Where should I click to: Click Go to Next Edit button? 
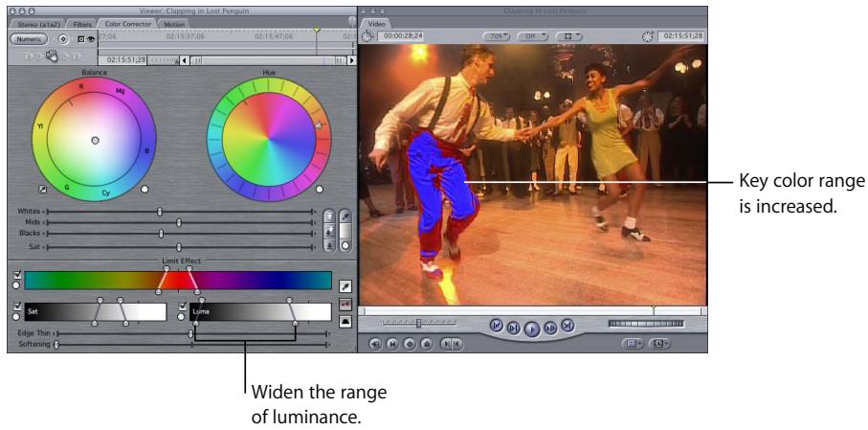(567, 326)
